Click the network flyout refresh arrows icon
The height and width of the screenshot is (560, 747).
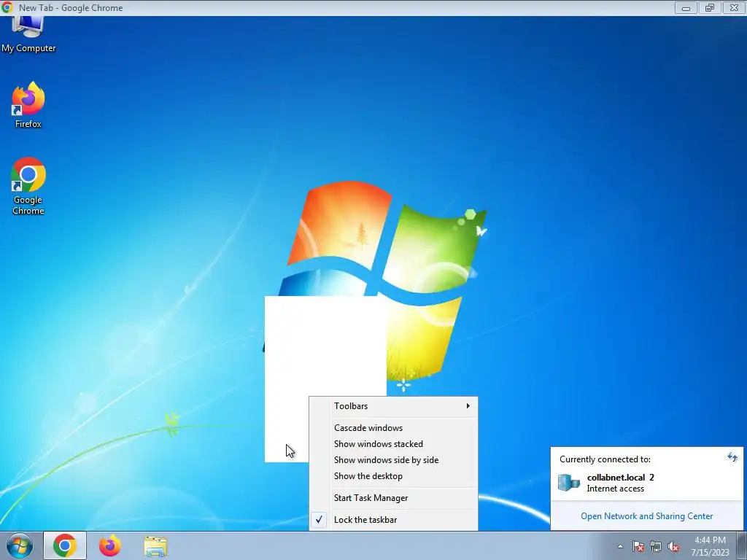point(732,458)
